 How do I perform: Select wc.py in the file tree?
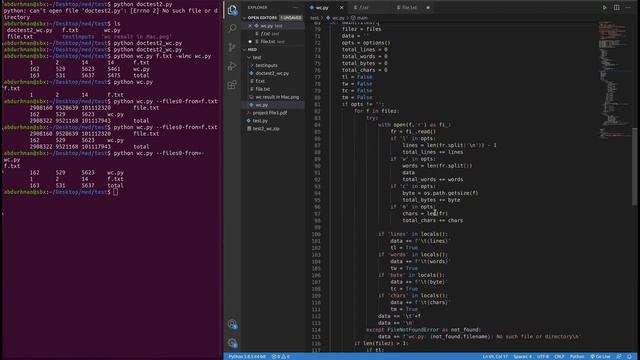[262, 105]
